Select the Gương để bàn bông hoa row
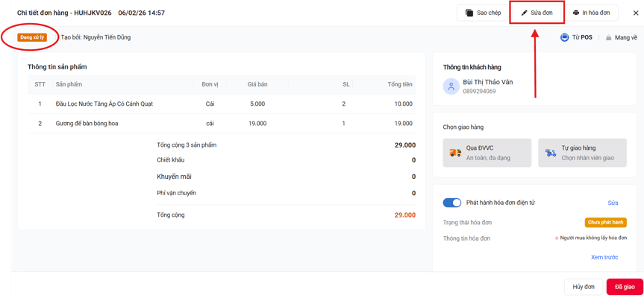Viewport: 644px width, 298px height. click(x=222, y=124)
